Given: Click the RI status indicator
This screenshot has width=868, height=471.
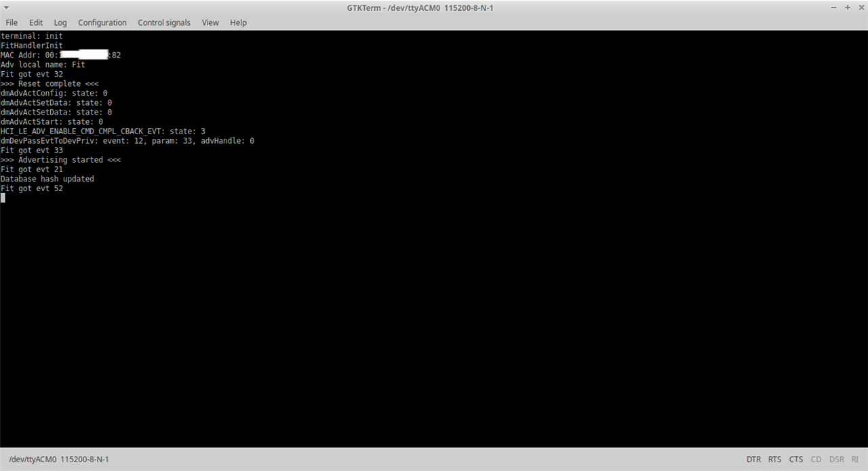Looking at the screenshot, I should click(x=854, y=459).
